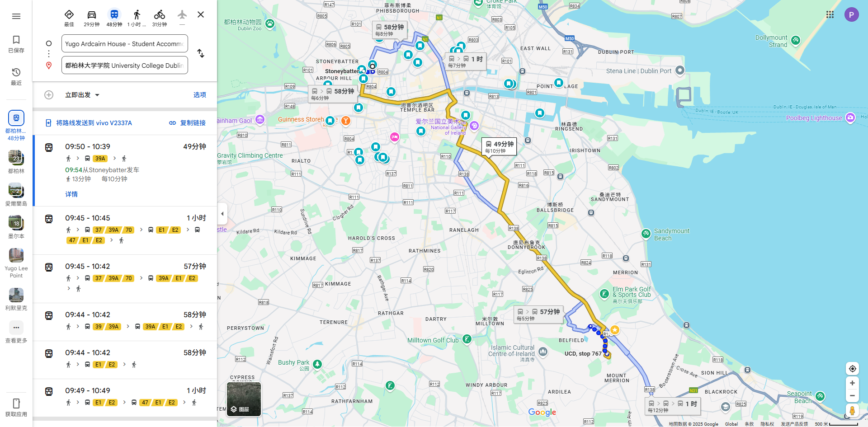Copy link to these directions
This screenshot has width=868, height=427.
(188, 123)
